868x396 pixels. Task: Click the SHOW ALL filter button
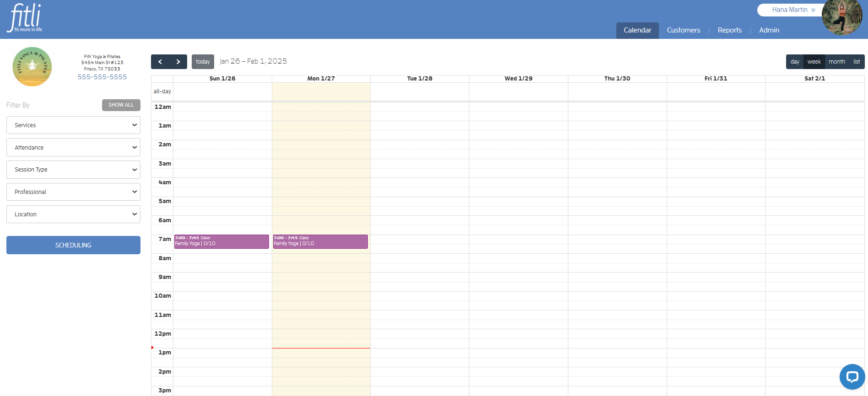121,105
